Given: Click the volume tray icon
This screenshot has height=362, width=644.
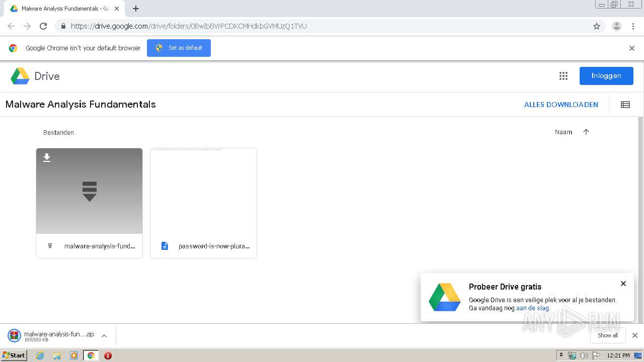Looking at the screenshot, I should 584,355.
